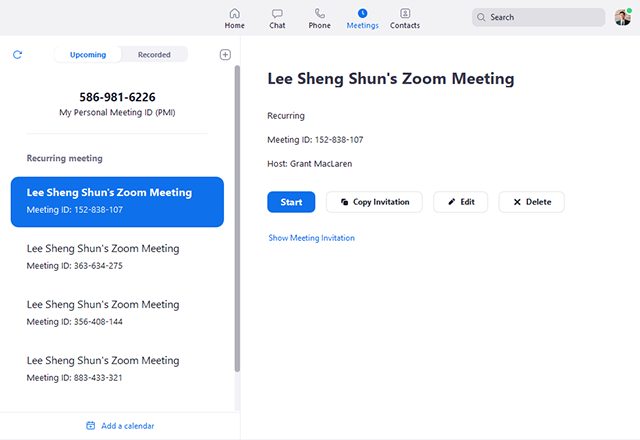Open the Contacts icon

point(405,14)
